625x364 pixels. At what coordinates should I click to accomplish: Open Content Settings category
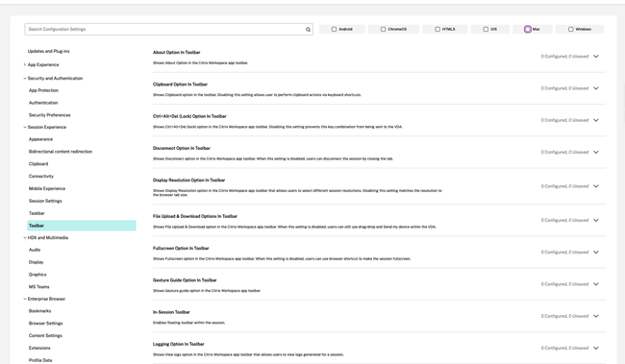pos(45,336)
